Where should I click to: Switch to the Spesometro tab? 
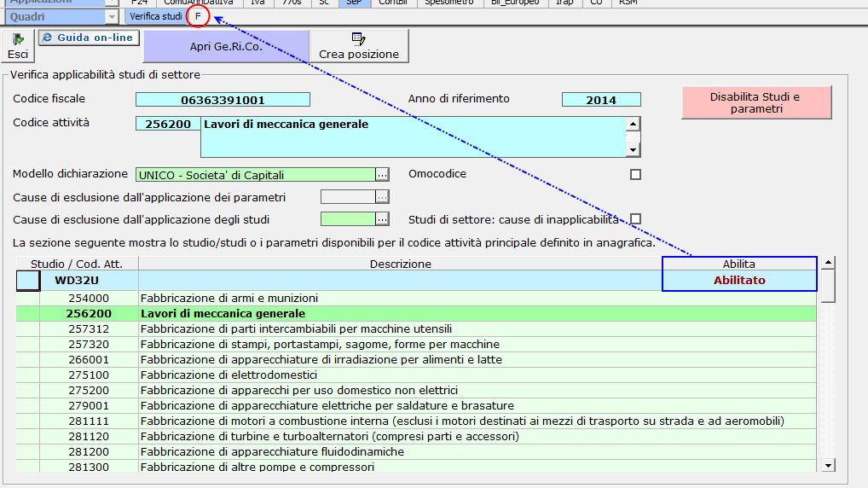[449, 3]
